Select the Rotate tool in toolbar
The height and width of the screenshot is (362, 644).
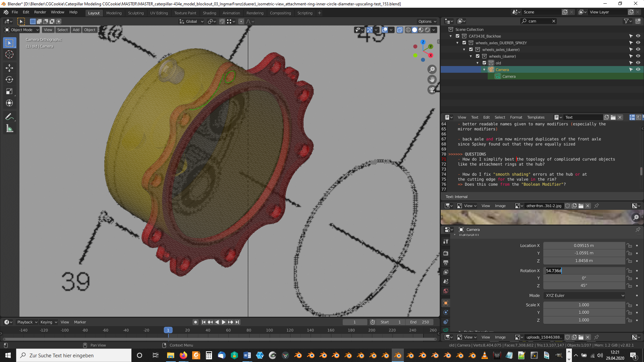[9, 80]
